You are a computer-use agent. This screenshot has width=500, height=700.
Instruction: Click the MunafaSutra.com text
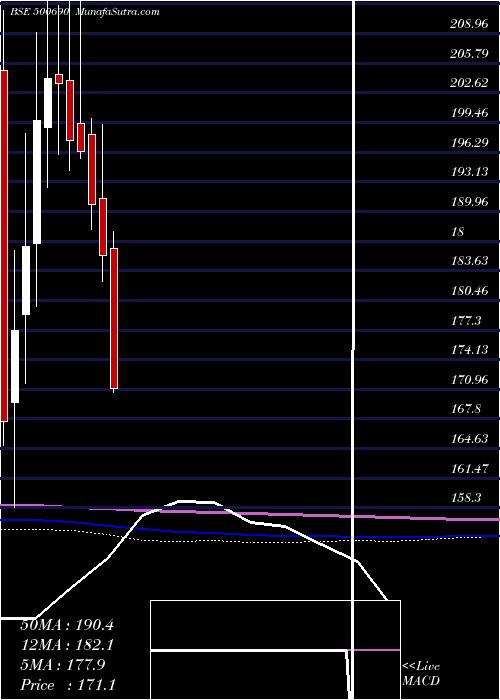(117, 12)
